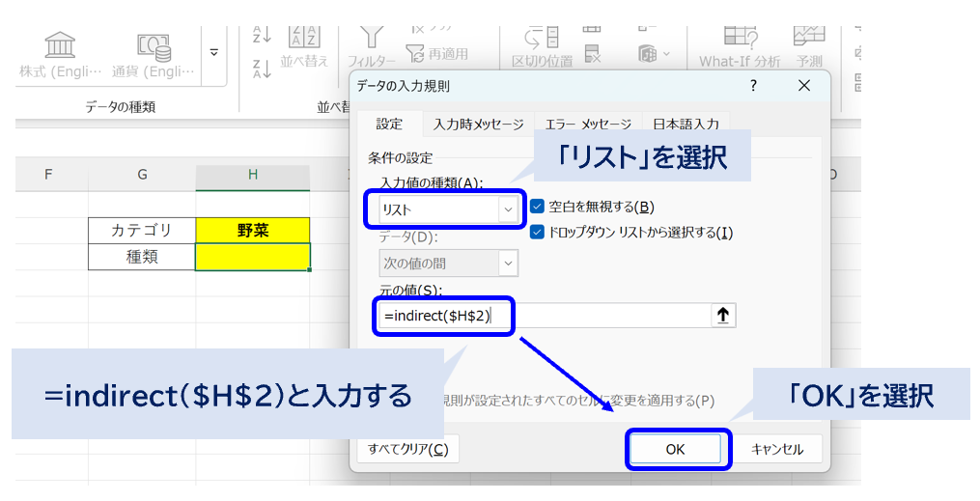Select the Currency (通貨) data type icon

[154, 47]
